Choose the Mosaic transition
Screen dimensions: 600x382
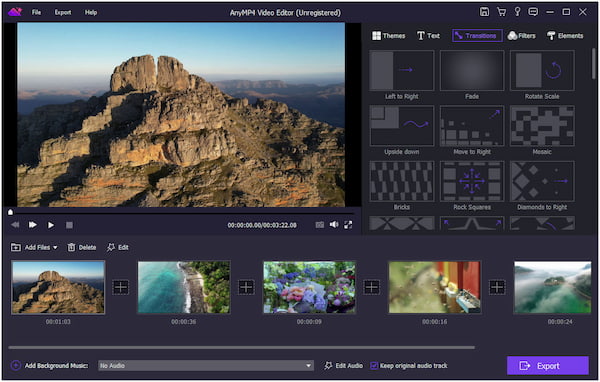point(542,126)
